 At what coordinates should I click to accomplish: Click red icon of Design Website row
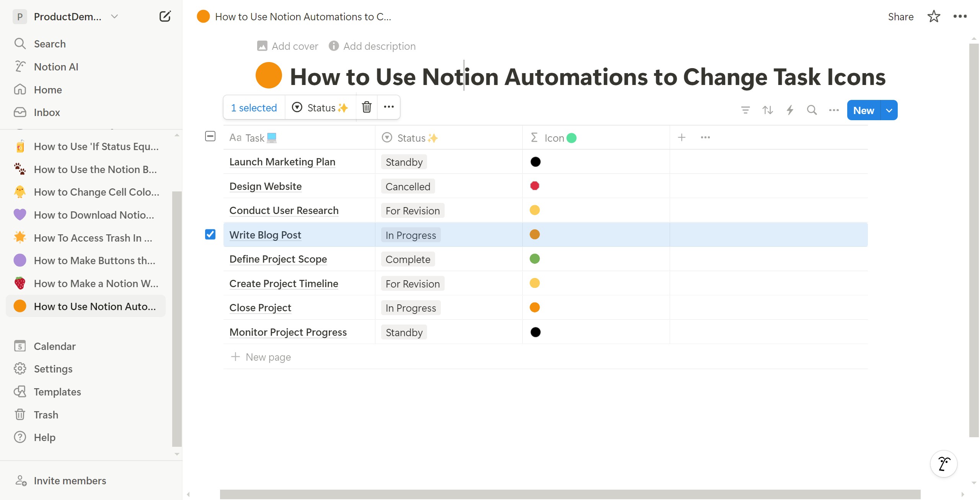(535, 186)
